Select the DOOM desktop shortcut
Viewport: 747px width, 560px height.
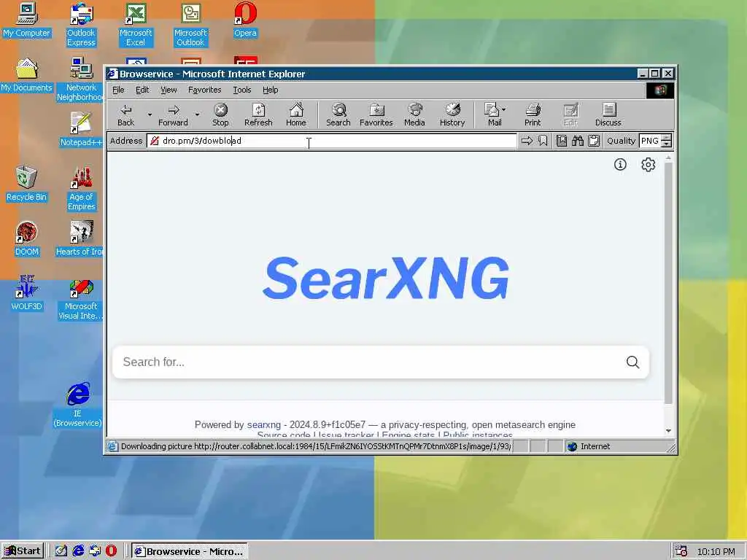point(27,238)
